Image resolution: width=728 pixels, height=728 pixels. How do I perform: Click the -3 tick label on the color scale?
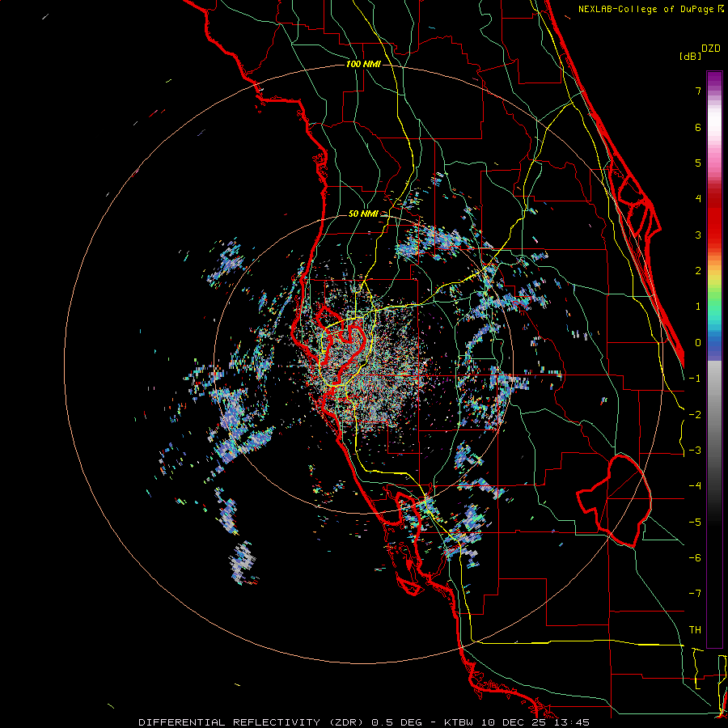(695, 451)
